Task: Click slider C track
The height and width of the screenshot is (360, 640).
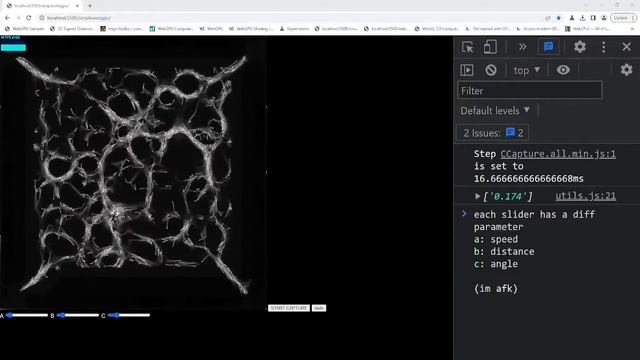Action: (129, 315)
